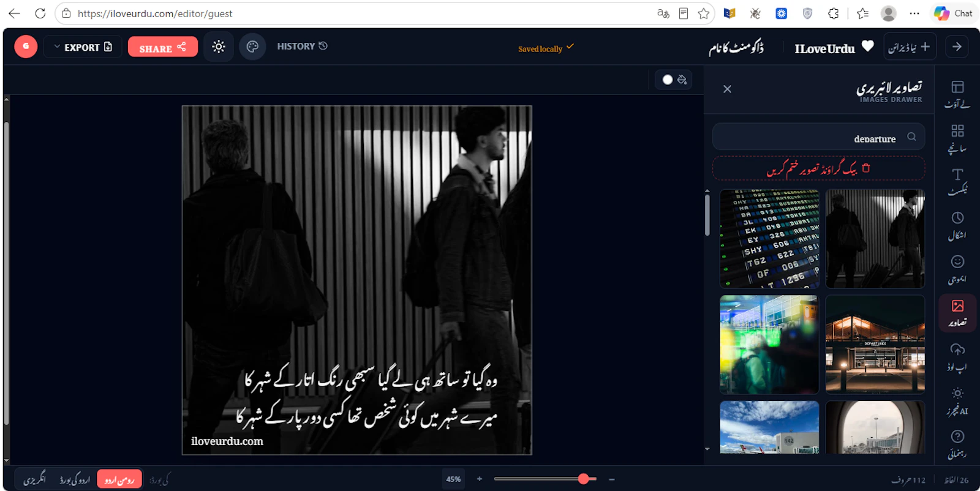This screenshot has height=491, width=980.
Task: Click the browser profile avatar
Action: pyautogui.click(x=889, y=13)
